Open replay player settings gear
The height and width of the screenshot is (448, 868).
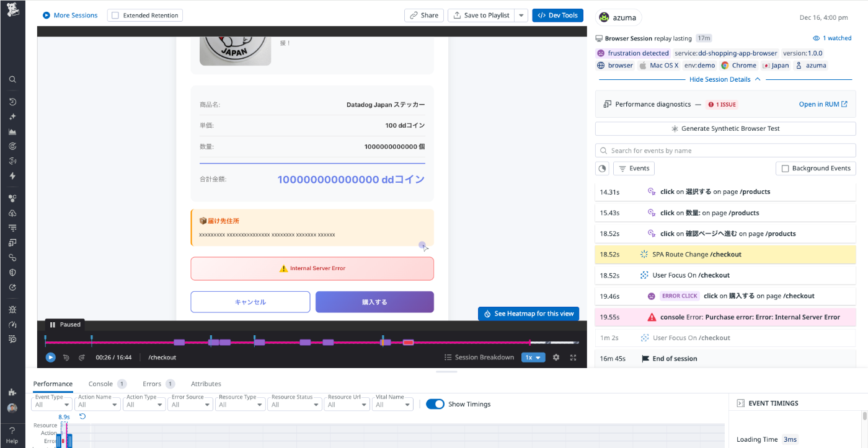[x=556, y=358]
